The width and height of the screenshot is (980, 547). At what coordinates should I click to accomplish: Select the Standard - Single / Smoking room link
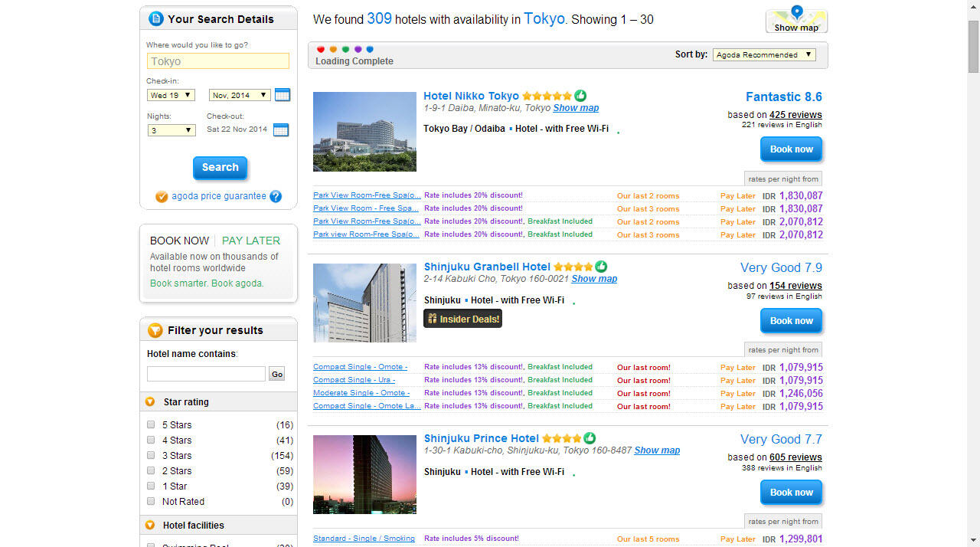click(364, 539)
